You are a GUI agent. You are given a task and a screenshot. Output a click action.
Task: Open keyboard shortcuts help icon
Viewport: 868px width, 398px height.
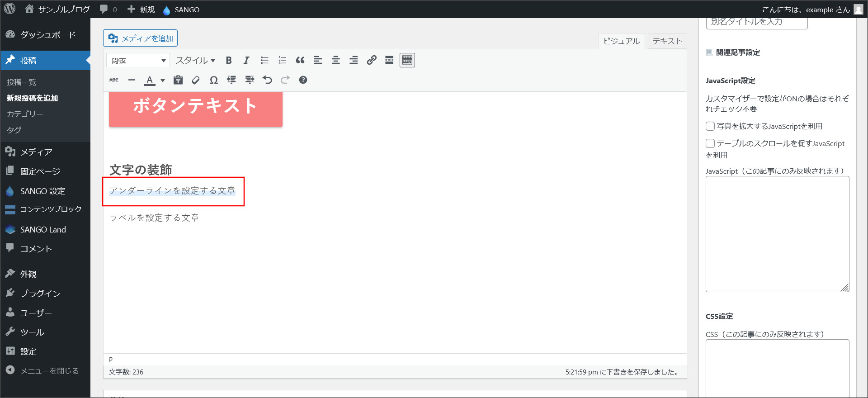(x=303, y=80)
